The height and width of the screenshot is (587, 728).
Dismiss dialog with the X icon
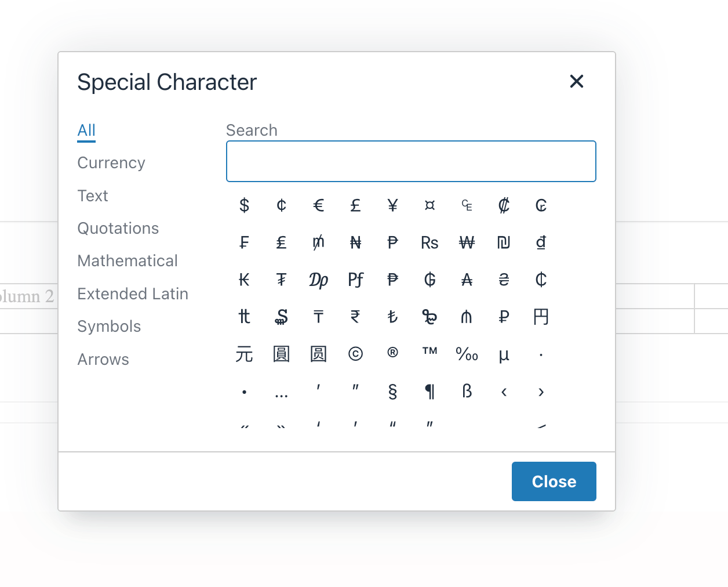tap(576, 81)
